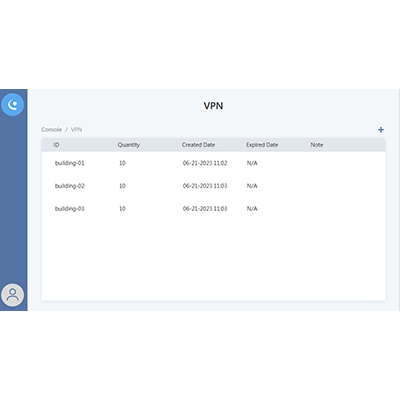Click the Note column header
400x400 pixels.
(x=317, y=145)
